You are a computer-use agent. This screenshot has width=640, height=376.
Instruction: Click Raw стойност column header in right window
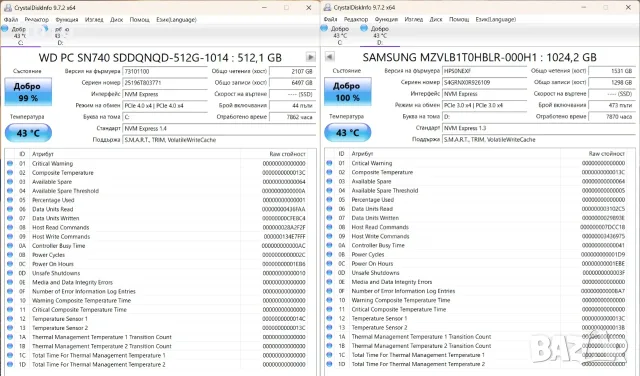(x=607, y=154)
